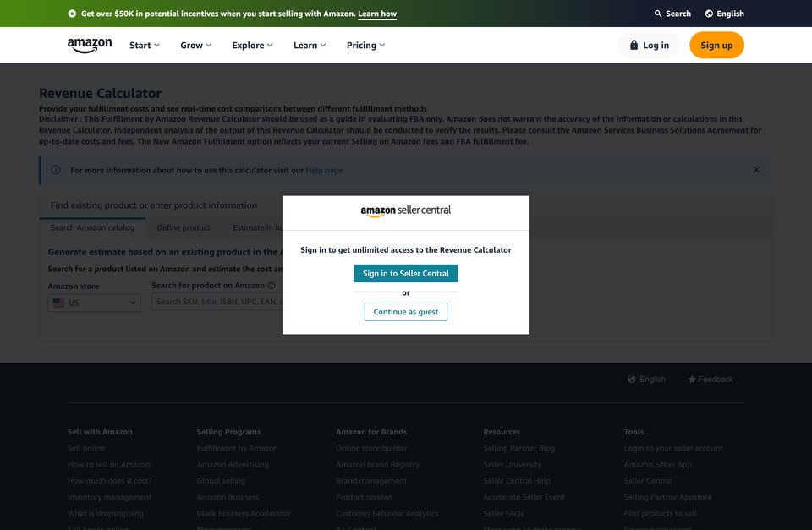Open Selling Partner Blog footer link
Screen dimensions: 812x530
pos(518,448)
